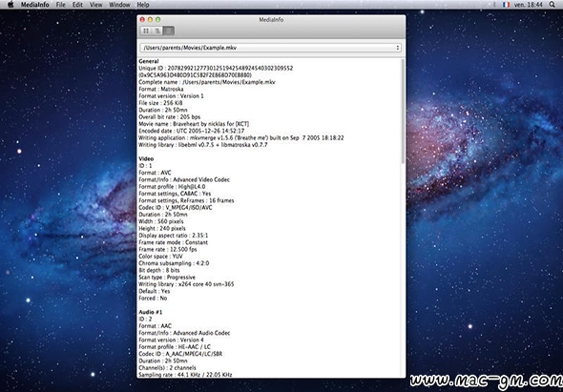Click the 'Audio #1' section heading
563x392 pixels.
tap(151, 312)
